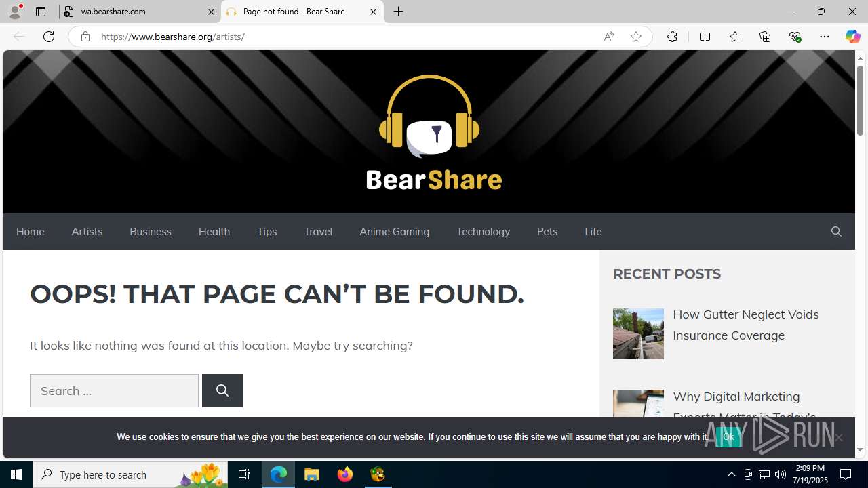Viewport: 868px width, 488px height.
Task: Switch to the wa.bearshare.com tab
Action: [x=139, y=12]
